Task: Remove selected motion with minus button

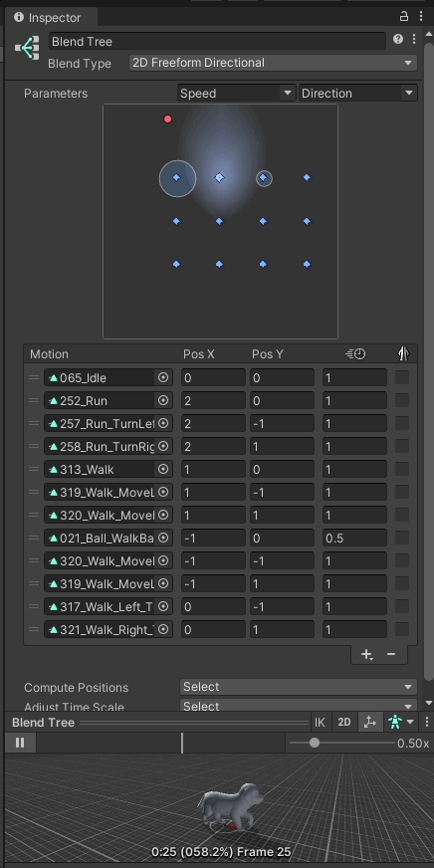Action: tap(391, 654)
